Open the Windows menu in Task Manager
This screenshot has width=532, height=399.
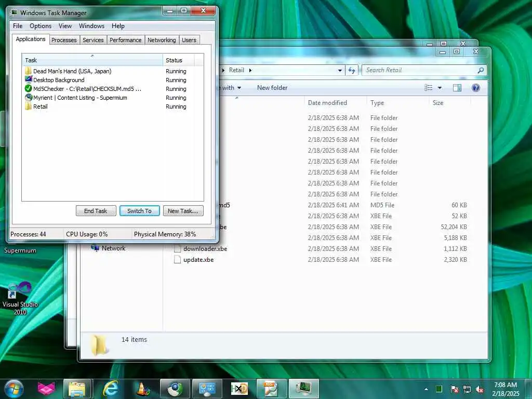pyautogui.click(x=91, y=26)
